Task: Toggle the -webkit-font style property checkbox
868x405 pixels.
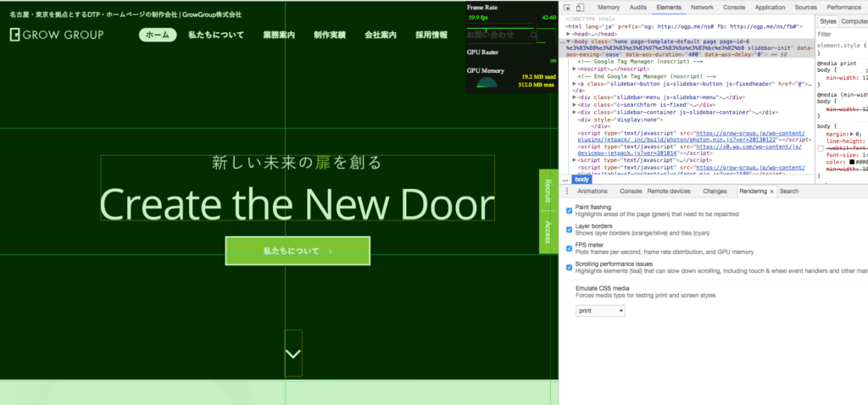Action: [x=821, y=149]
